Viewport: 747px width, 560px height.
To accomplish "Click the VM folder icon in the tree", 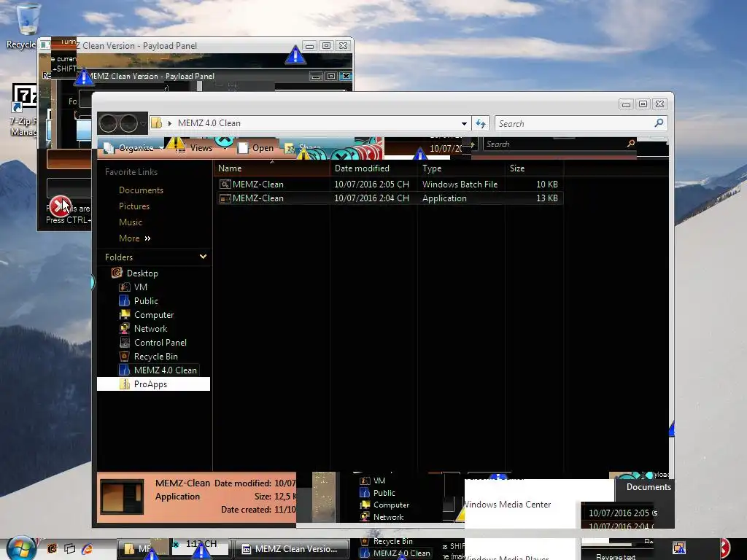I will [124, 287].
